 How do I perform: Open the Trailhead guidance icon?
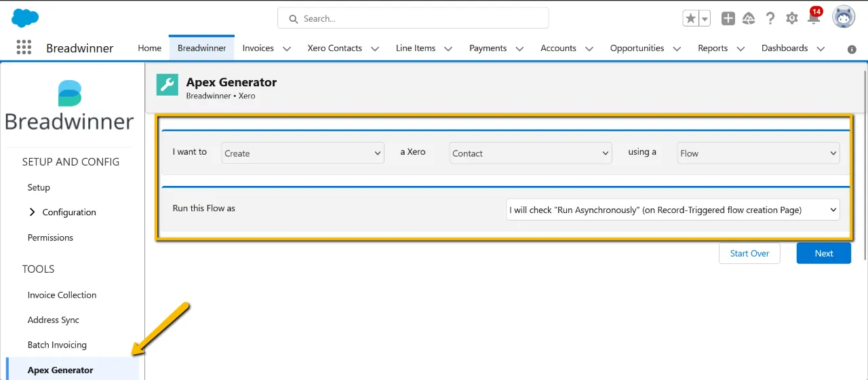(x=749, y=18)
